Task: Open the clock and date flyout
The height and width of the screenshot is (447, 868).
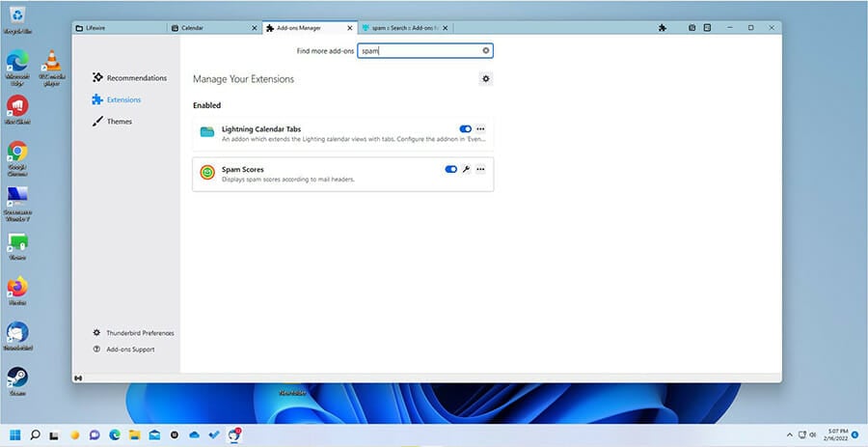Action: 837,434
